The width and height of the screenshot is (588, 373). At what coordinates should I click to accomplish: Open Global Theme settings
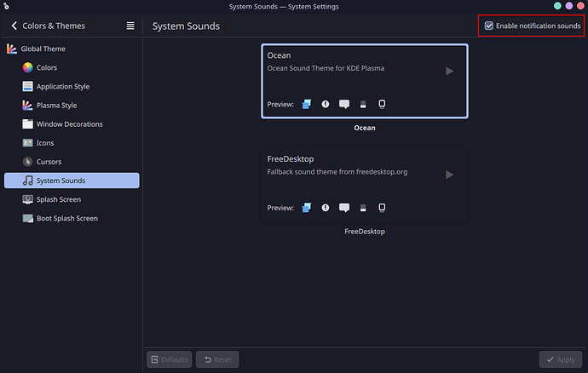tap(72, 49)
